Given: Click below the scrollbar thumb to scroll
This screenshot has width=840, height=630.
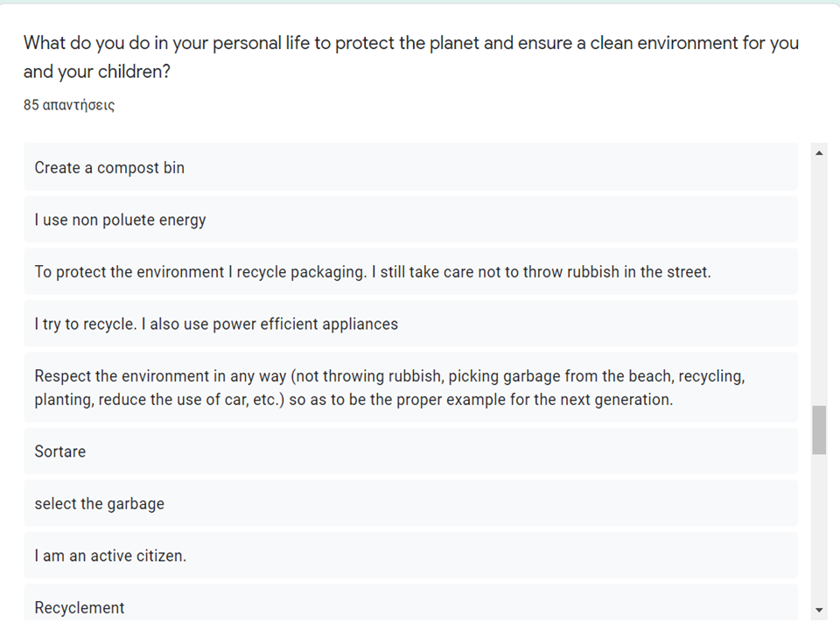Looking at the screenshot, I should point(819,525).
